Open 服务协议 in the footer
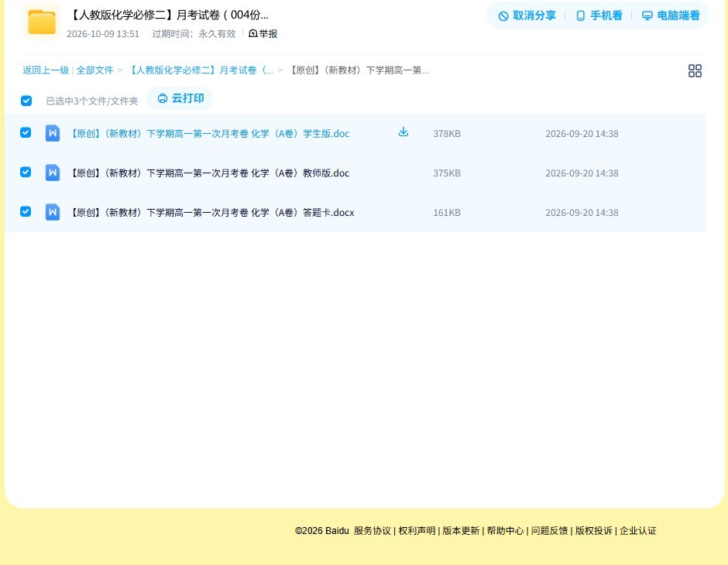Viewport: 728px width, 565px height. click(x=373, y=531)
